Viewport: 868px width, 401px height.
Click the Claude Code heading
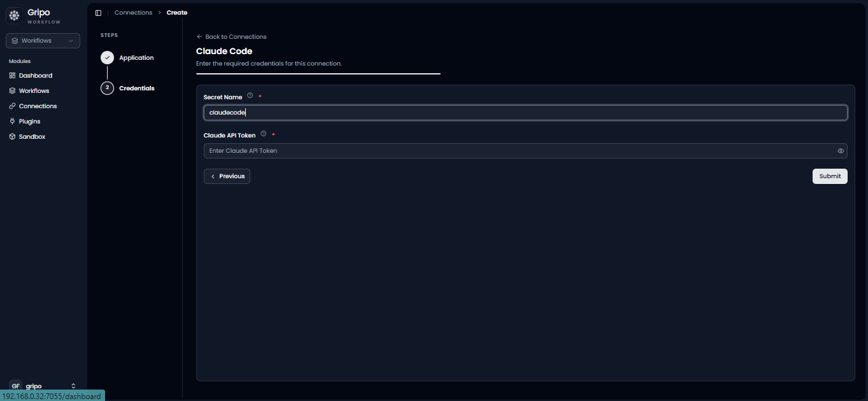point(224,52)
